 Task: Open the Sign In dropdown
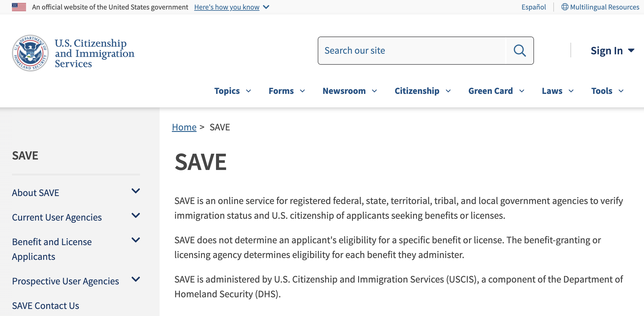tap(612, 51)
